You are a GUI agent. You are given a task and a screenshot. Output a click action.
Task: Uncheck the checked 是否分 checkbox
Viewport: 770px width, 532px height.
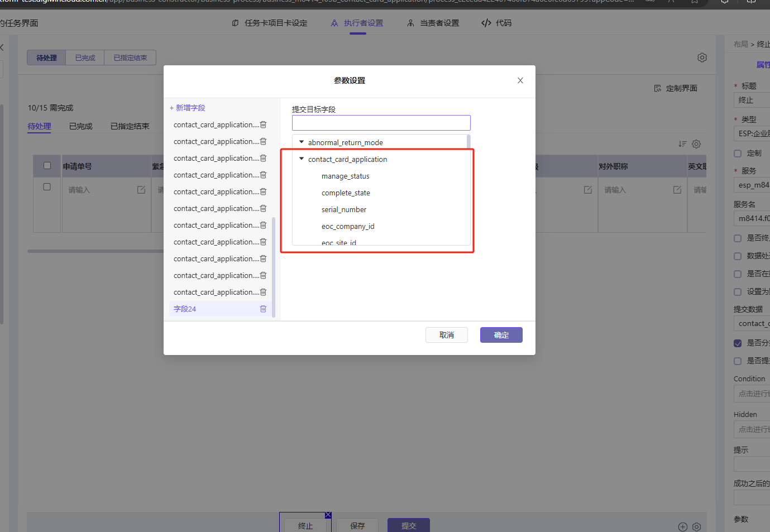(738, 343)
